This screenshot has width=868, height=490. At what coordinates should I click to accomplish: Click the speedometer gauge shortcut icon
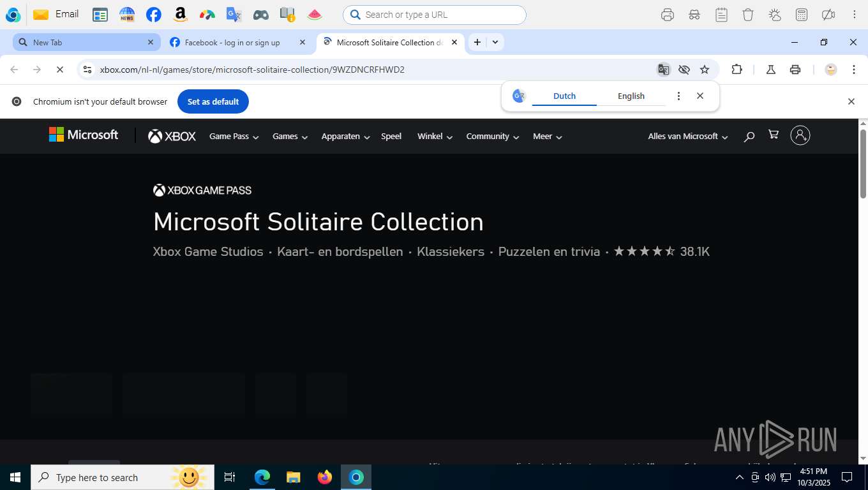[x=207, y=15]
